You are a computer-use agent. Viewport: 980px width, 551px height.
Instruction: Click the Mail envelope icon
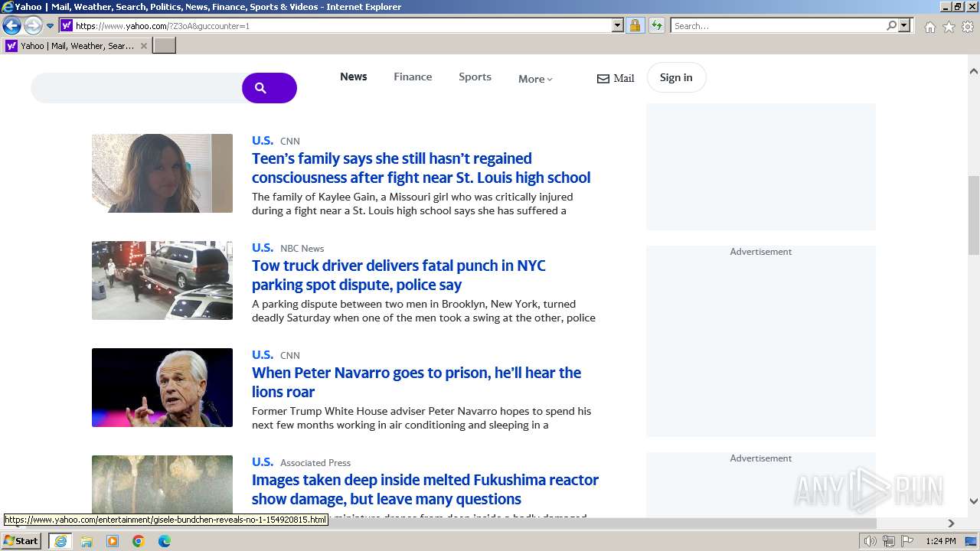(603, 78)
